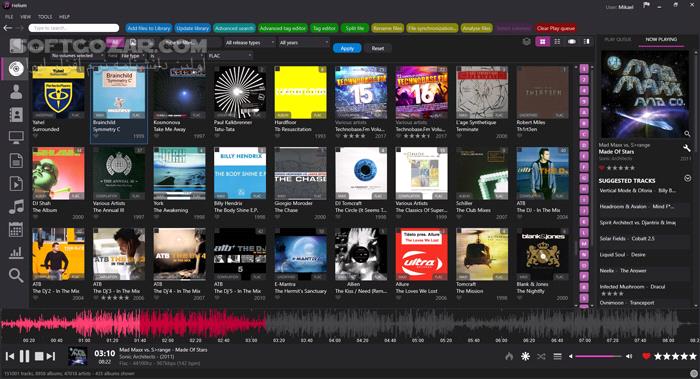Open the statistics bar chart view in sidebar
The width and height of the screenshot is (700, 379).
(16, 253)
